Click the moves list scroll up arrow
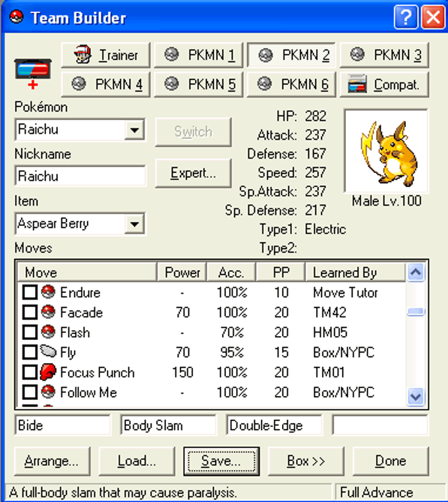This screenshot has width=448, height=502. (416, 273)
